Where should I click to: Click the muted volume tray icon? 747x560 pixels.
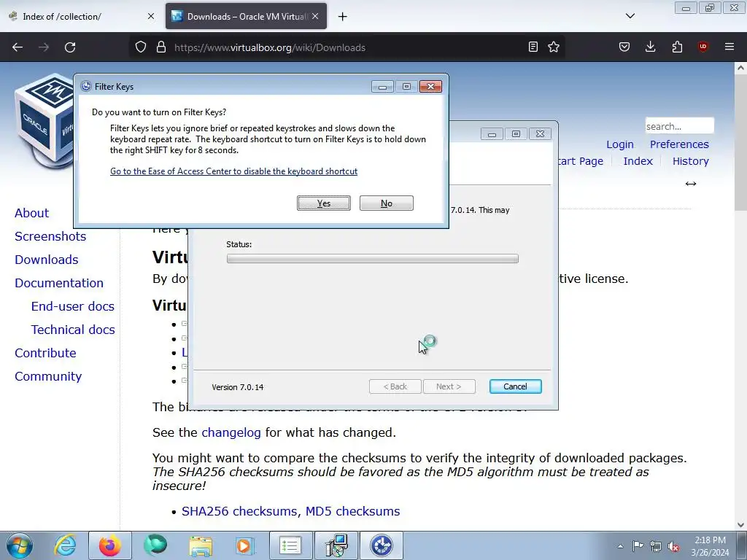click(673, 546)
